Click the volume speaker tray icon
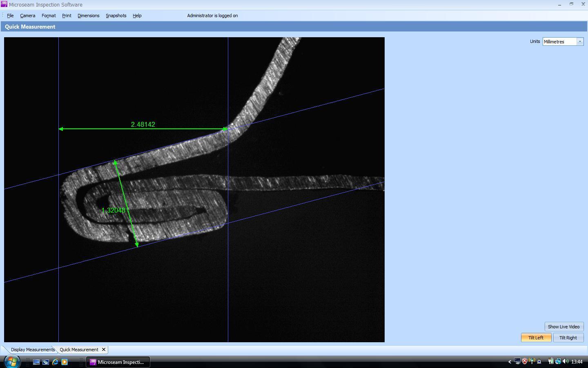 [x=566, y=361]
